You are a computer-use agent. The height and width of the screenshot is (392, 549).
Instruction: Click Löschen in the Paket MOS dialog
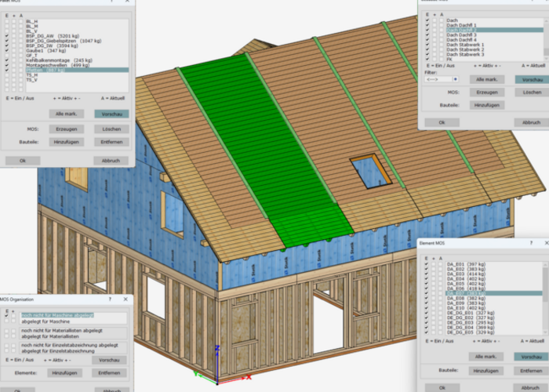coord(111,129)
